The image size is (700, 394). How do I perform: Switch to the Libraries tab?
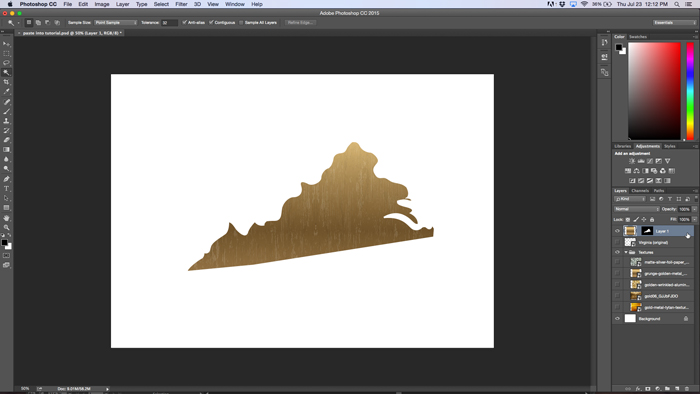pos(622,146)
